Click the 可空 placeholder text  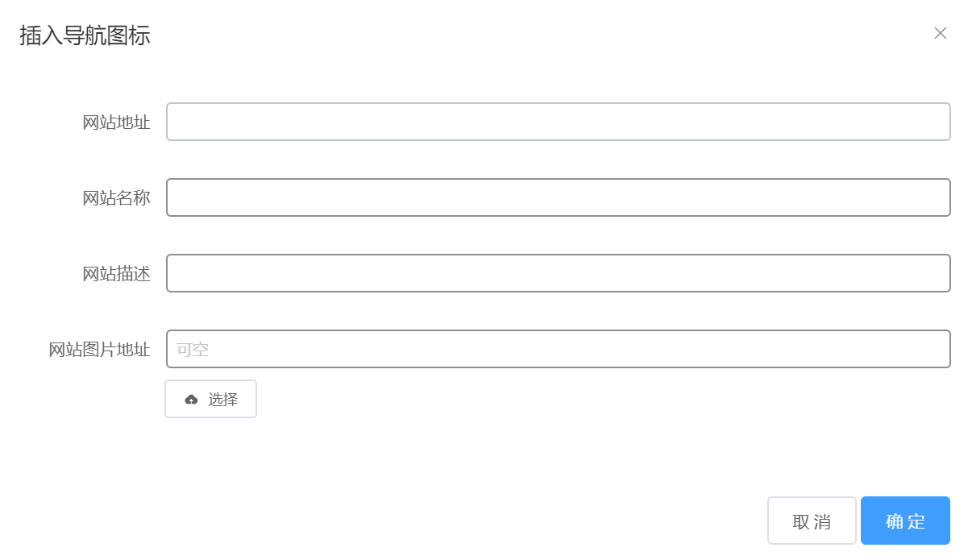[193, 350]
